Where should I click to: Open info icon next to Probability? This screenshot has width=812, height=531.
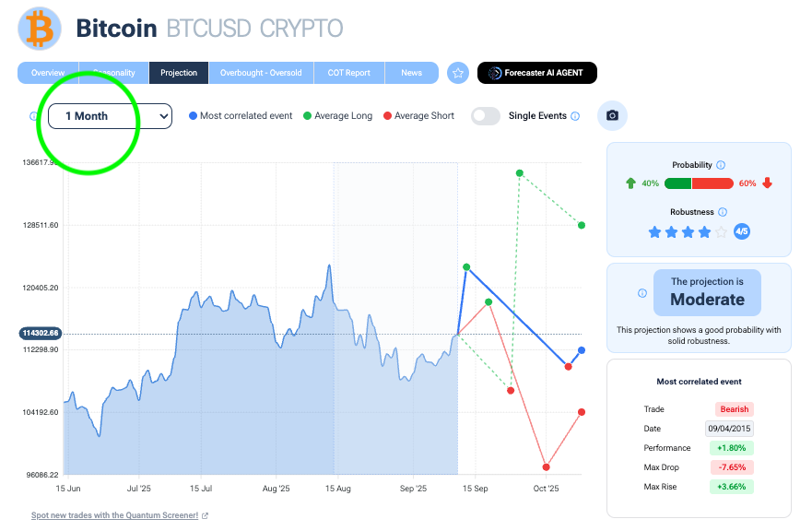(x=721, y=165)
